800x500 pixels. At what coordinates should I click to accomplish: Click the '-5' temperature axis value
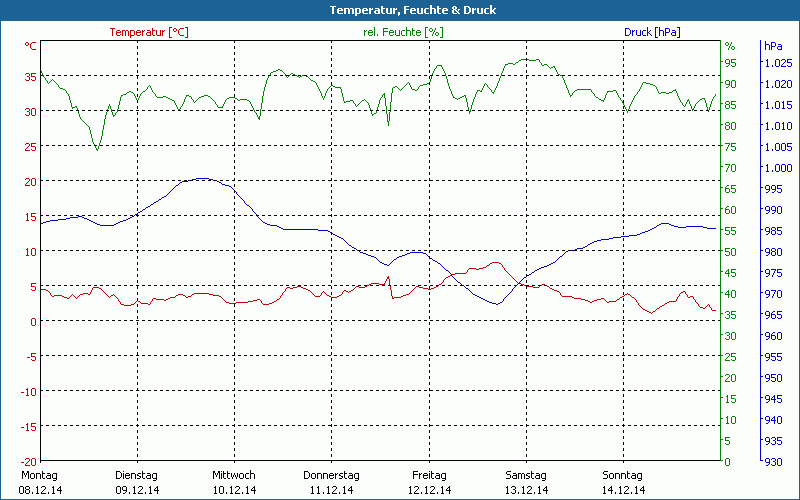point(32,357)
